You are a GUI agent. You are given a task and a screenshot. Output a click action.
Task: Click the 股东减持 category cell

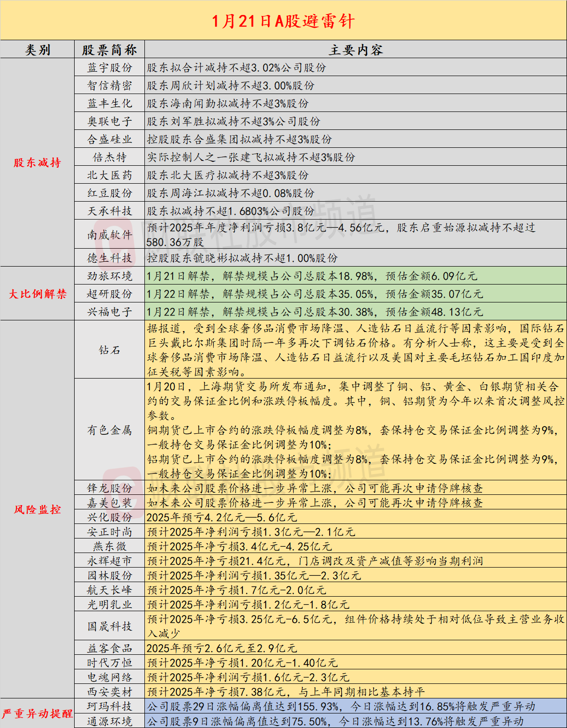(x=37, y=162)
